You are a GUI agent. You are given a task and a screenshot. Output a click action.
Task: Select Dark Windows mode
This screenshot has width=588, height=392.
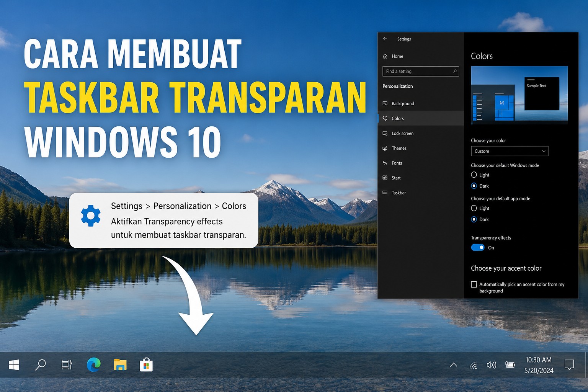pyautogui.click(x=474, y=186)
